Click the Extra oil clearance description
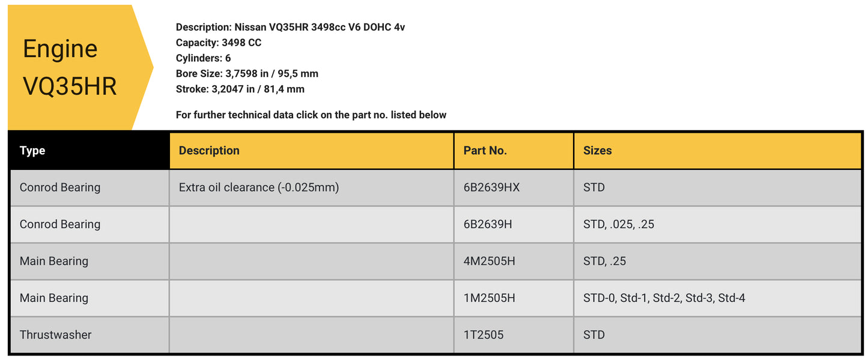Viewport: 868px width, 362px height. (x=259, y=187)
